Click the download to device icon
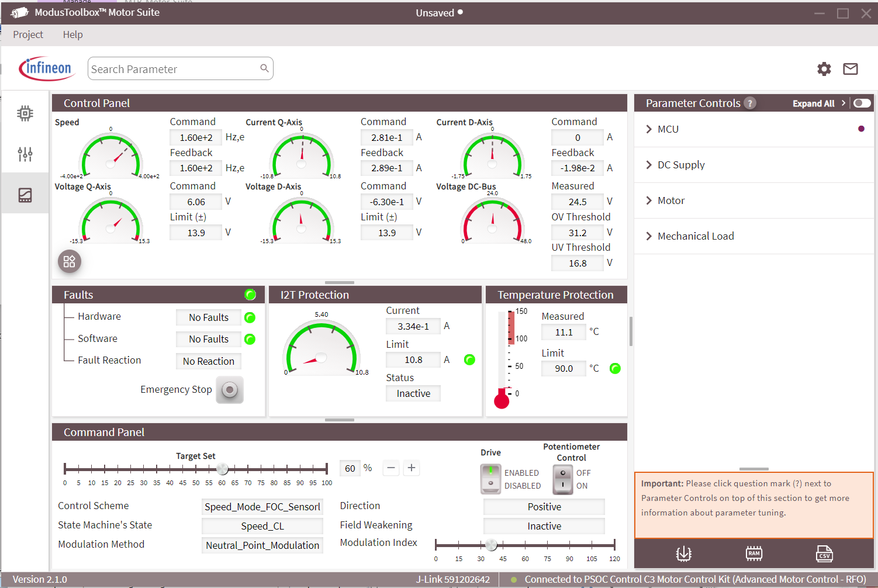 684,554
